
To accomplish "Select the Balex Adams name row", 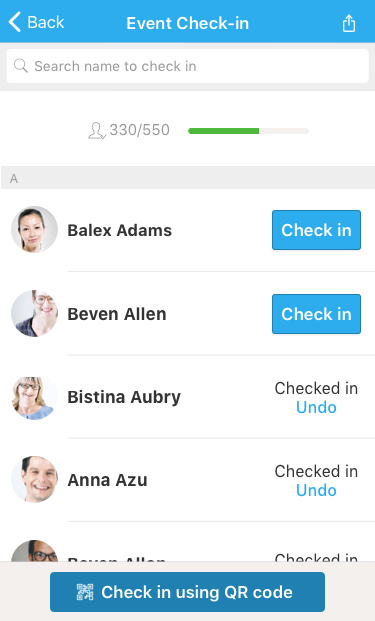I will coord(187,230).
